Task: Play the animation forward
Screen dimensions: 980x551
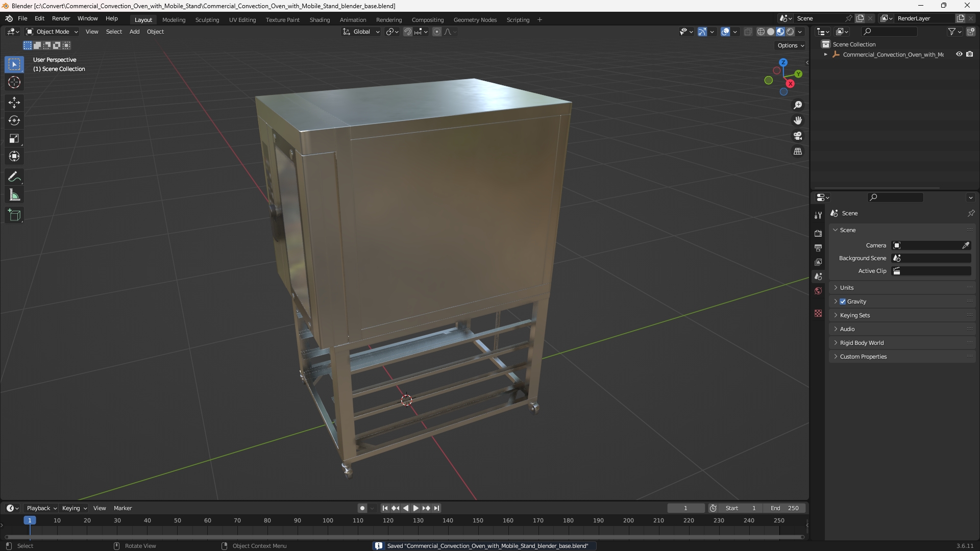Action: pos(415,508)
